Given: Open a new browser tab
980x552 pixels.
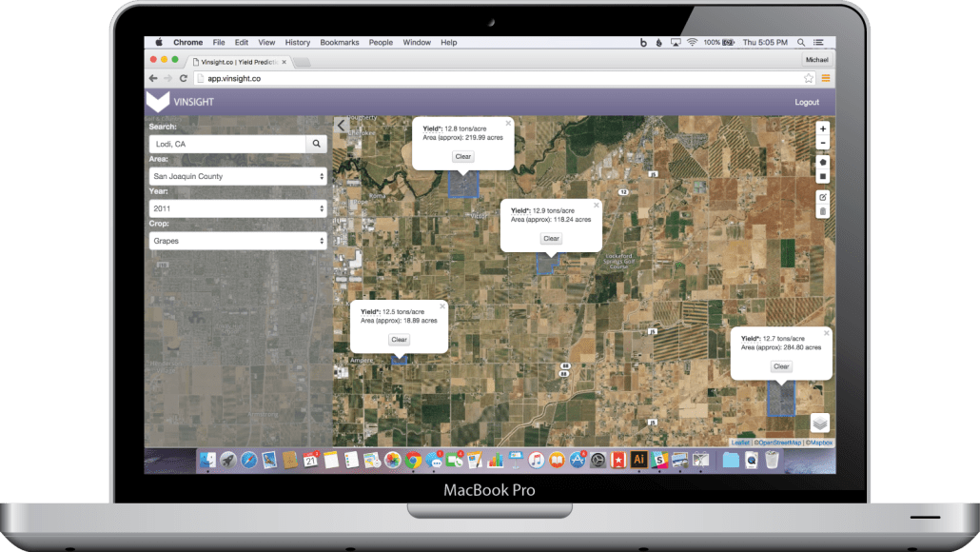Looking at the screenshot, I should point(303,62).
